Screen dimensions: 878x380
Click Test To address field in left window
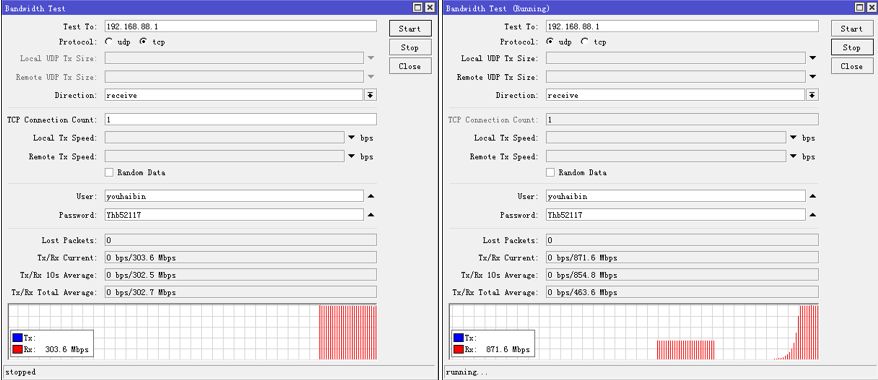241,26
